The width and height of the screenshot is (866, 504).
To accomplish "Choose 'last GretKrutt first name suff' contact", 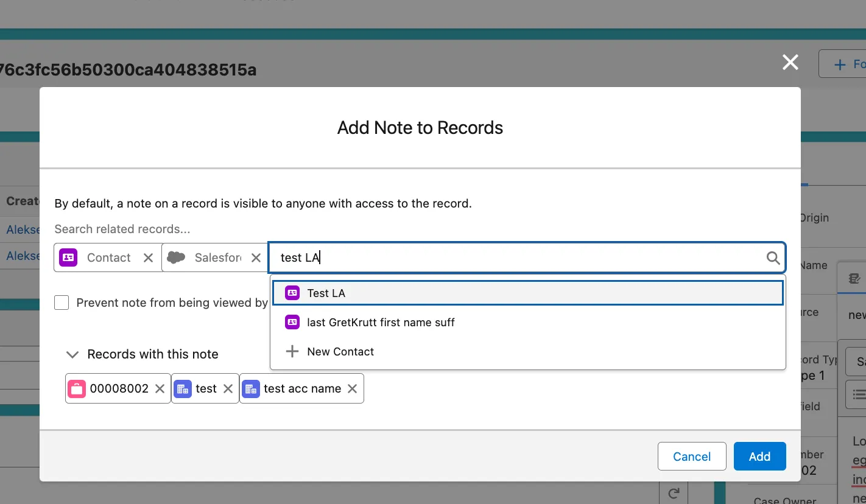I will pyautogui.click(x=381, y=323).
